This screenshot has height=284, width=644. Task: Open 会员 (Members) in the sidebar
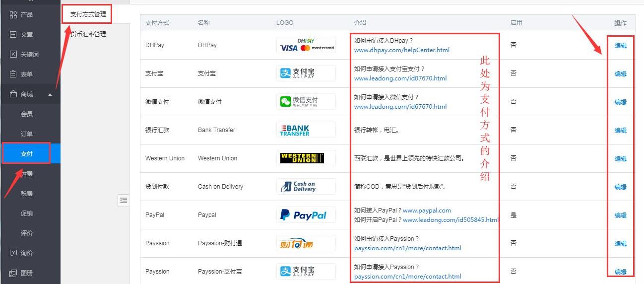pos(27,114)
